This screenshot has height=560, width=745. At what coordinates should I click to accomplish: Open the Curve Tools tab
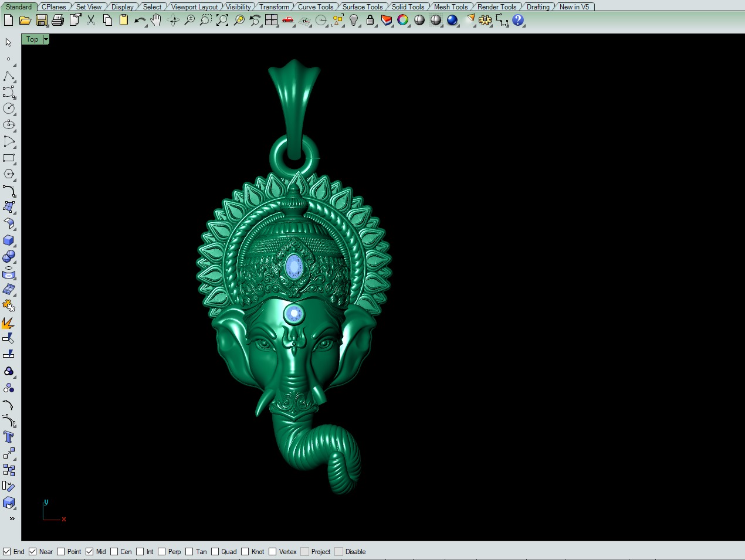(316, 7)
